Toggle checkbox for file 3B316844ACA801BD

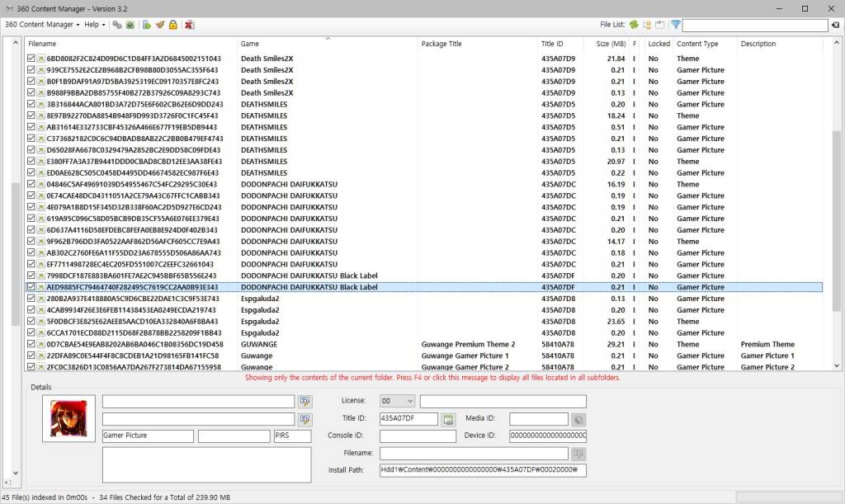click(31, 104)
